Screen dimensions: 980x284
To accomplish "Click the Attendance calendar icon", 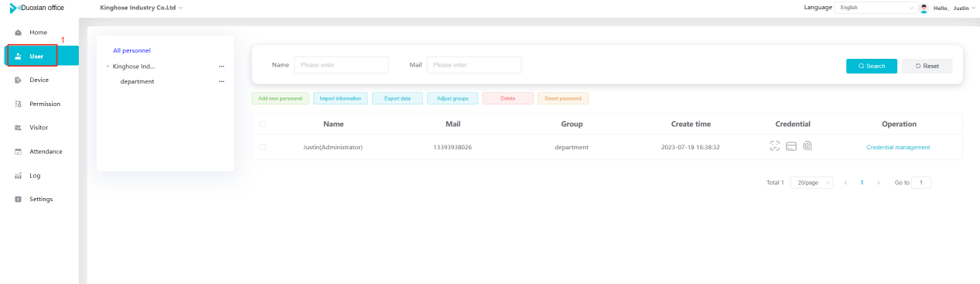I will tap(19, 152).
